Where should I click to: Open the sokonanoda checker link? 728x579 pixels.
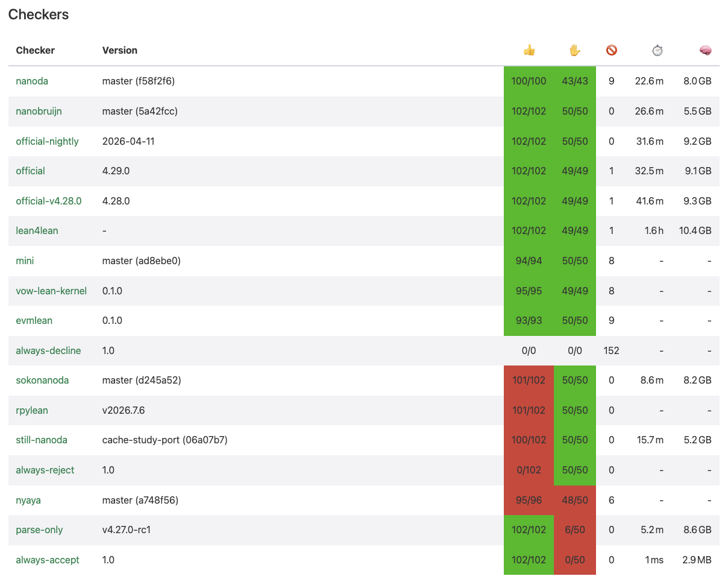pos(42,380)
